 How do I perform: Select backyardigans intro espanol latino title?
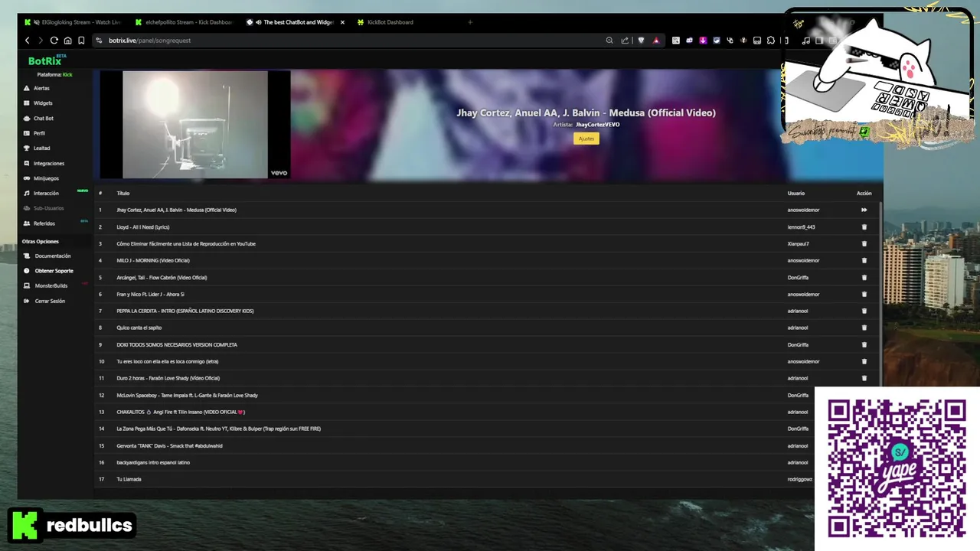[x=153, y=462]
